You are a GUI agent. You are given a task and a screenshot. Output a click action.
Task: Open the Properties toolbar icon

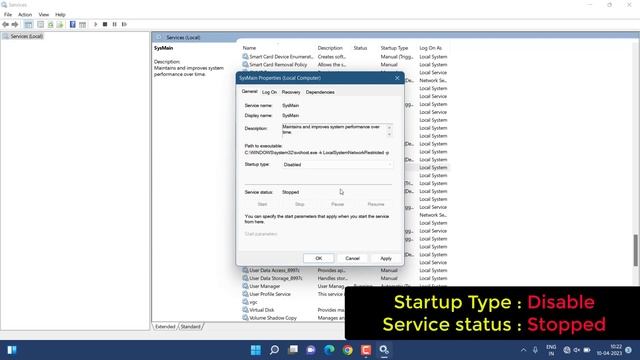(x=40, y=24)
